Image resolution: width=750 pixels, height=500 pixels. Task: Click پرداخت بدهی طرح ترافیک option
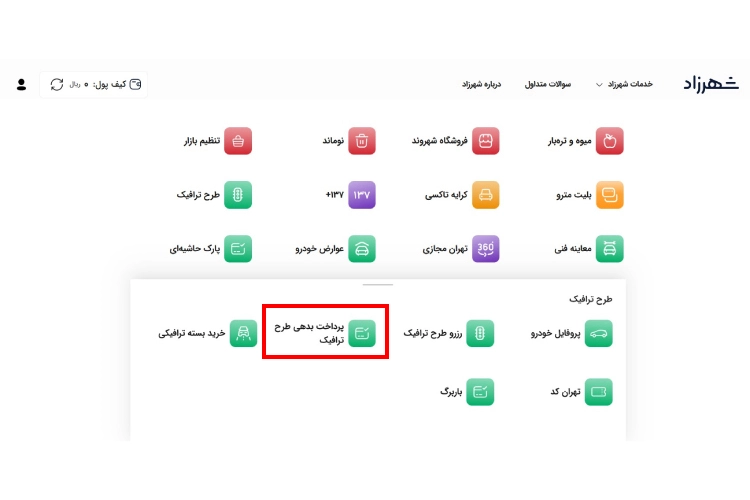[325, 333]
